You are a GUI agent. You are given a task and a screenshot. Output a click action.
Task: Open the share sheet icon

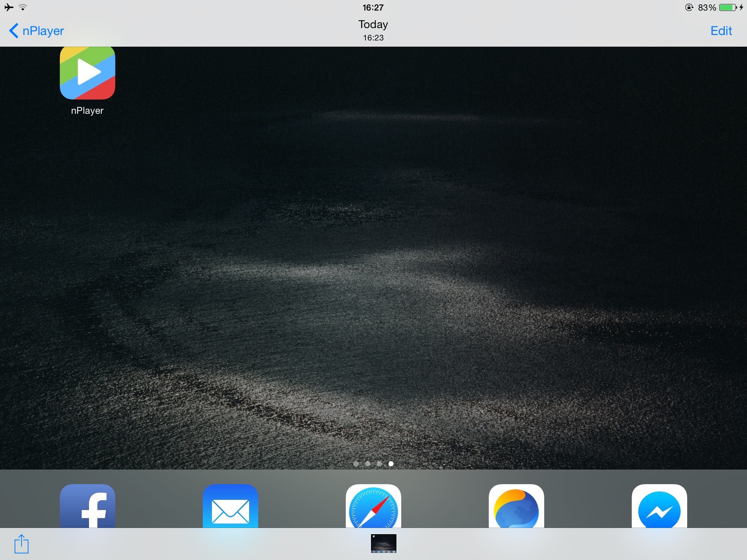(x=22, y=544)
